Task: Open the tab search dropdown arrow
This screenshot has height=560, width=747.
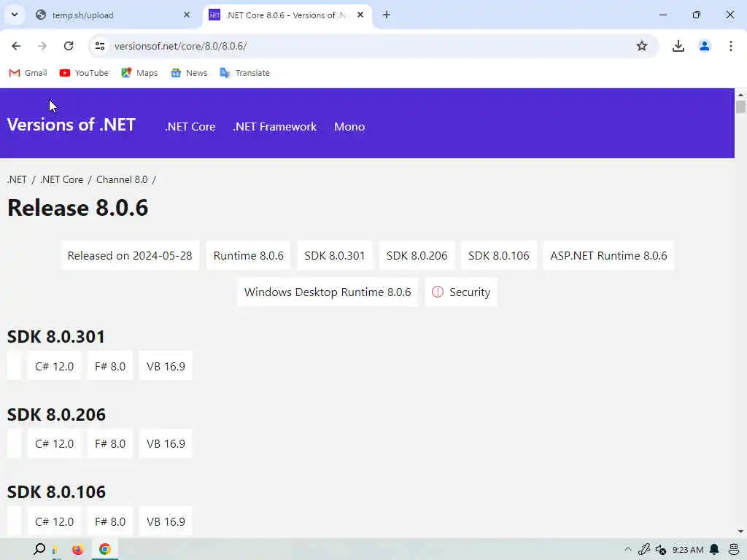Action: (x=15, y=15)
